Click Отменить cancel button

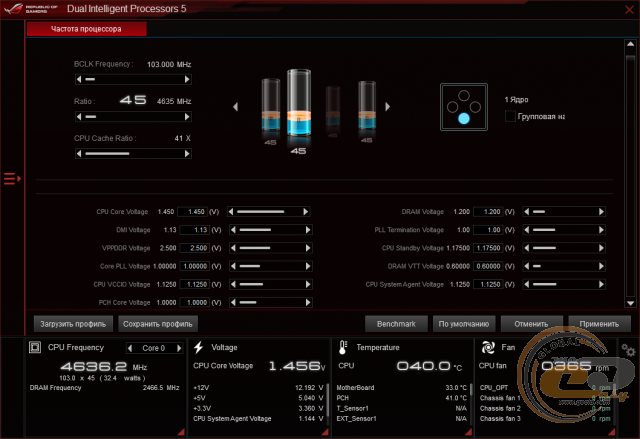(531, 324)
